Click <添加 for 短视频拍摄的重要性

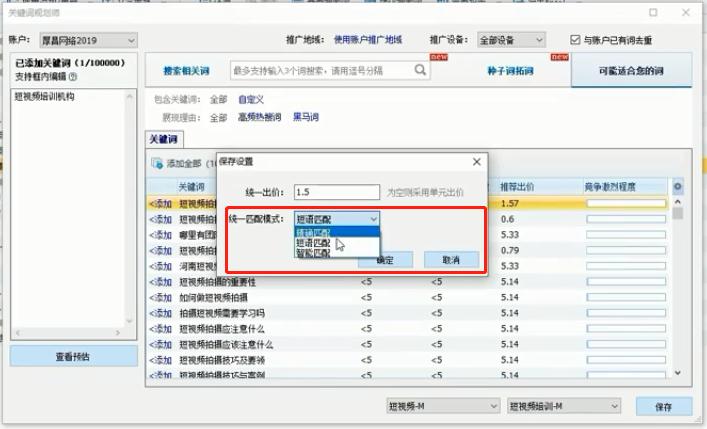click(161, 282)
